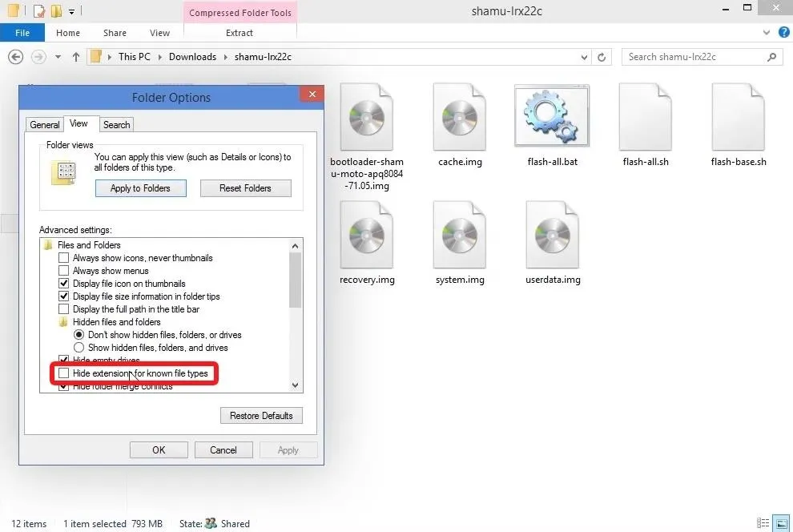Select the system.img disc icon
The image size is (793, 532).
[x=459, y=235]
